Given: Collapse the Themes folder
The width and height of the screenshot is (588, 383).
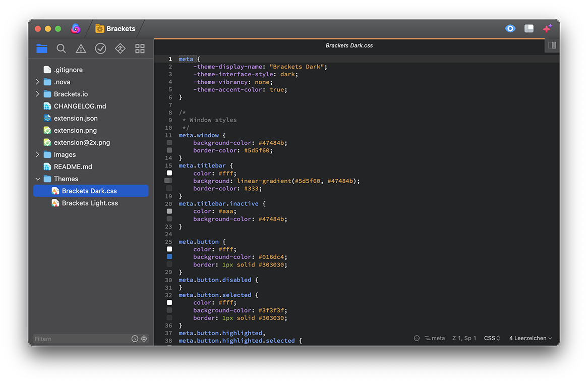Looking at the screenshot, I should point(37,179).
